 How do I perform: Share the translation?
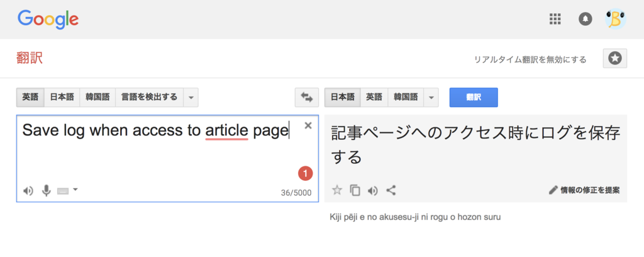(391, 190)
